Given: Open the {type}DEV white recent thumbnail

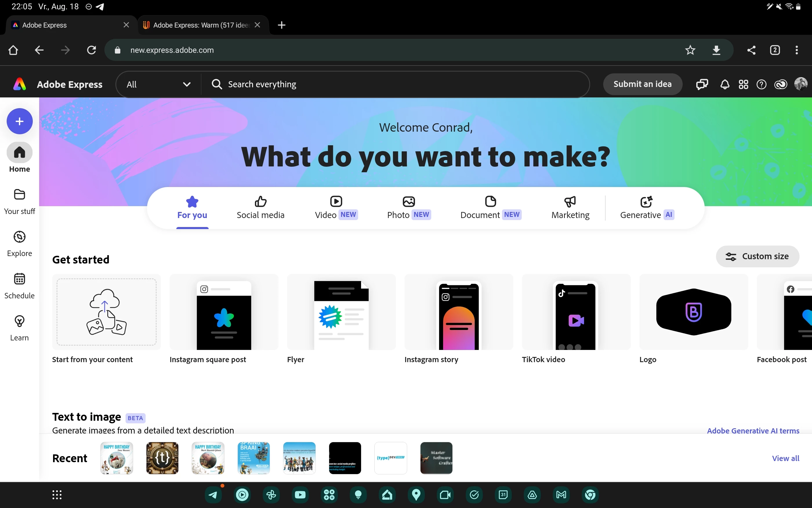Looking at the screenshot, I should (391, 458).
